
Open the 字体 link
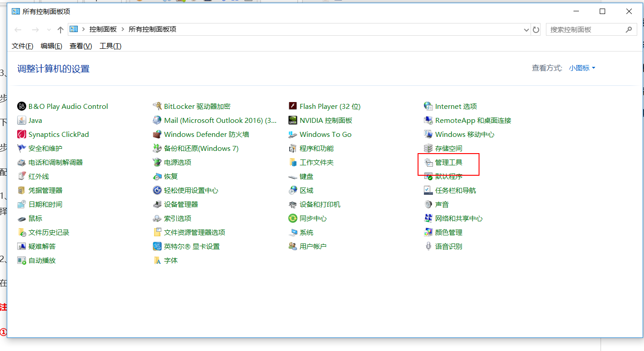[x=171, y=261]
